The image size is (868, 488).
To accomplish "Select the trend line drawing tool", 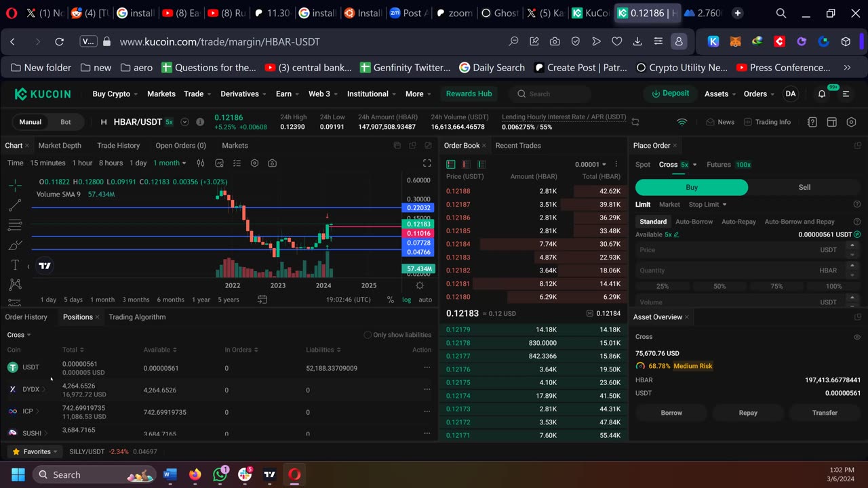I will [15, 205].
